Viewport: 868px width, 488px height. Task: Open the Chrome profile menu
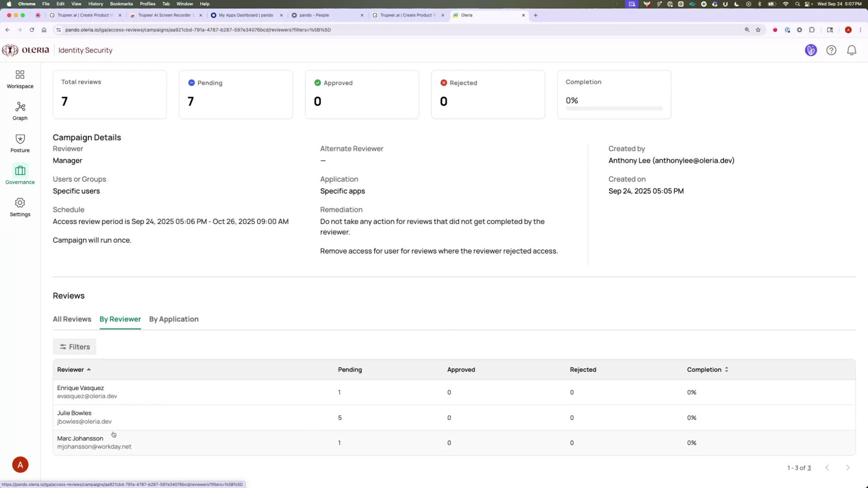(849, 30)
